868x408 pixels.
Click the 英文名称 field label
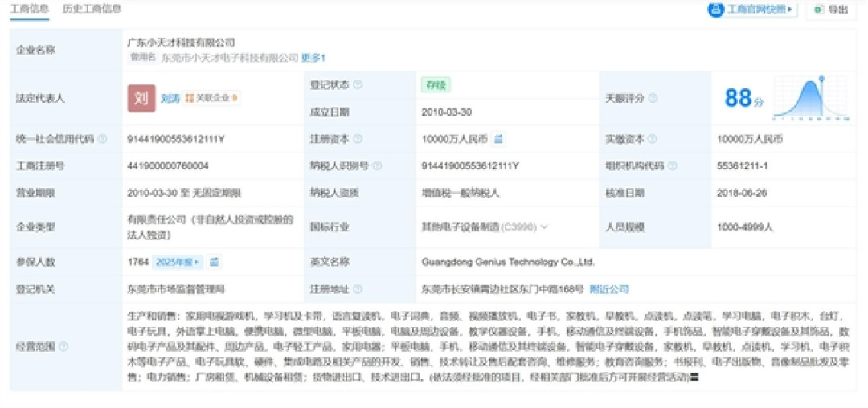pyautogui.click(x=330, y=262)
